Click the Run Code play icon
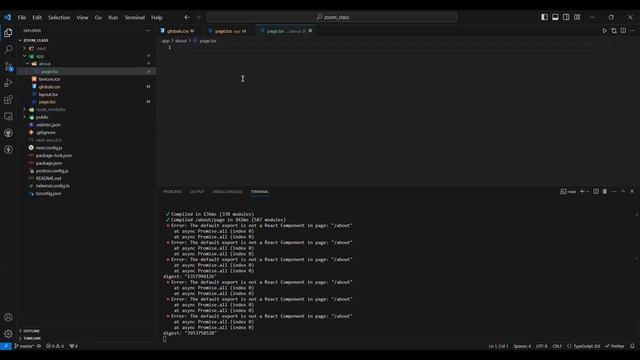 tap(604, 31)
